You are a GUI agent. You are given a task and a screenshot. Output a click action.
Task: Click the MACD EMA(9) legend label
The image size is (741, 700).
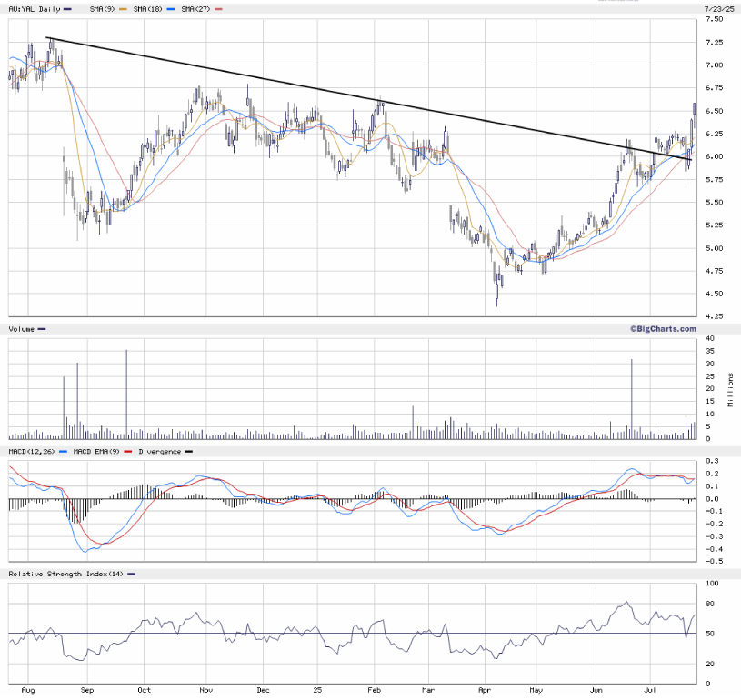coord(95,451)
